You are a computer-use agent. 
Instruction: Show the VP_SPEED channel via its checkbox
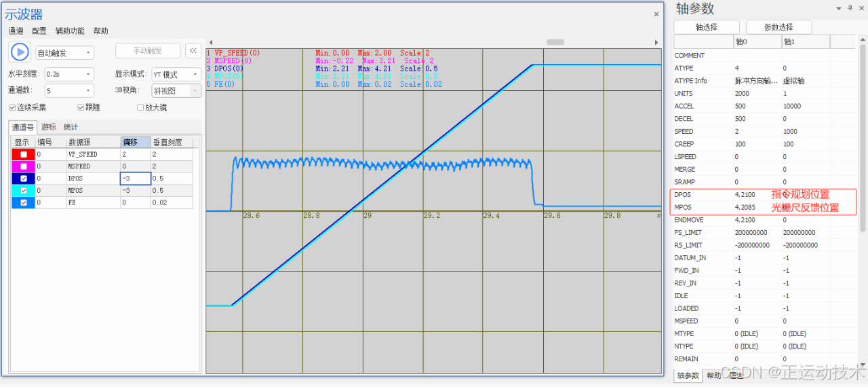(x=24, y=154)
